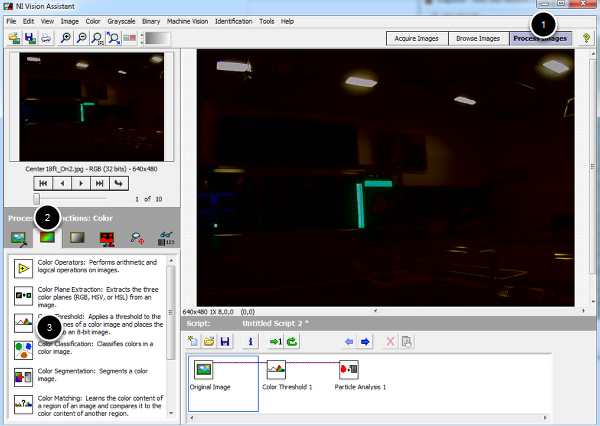Screen dimensions: 600x426
Task: Click the image index slider
Action: pos(38,199)
